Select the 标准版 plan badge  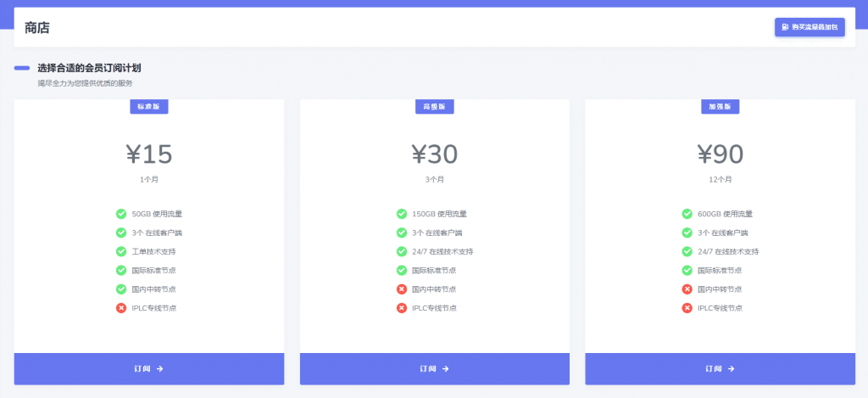pos(148,106)
